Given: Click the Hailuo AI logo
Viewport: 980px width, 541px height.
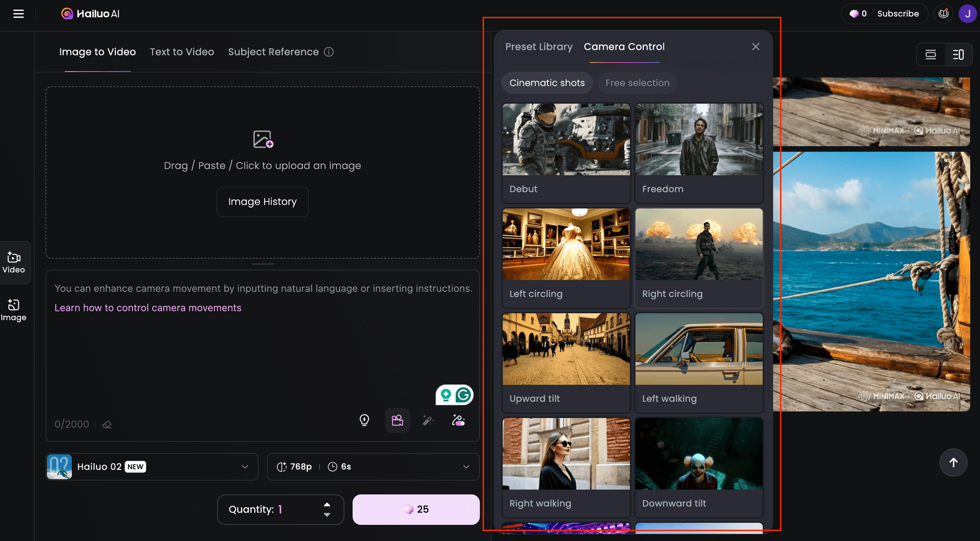Looking at the screenshot, I should [x=90, y=14].
